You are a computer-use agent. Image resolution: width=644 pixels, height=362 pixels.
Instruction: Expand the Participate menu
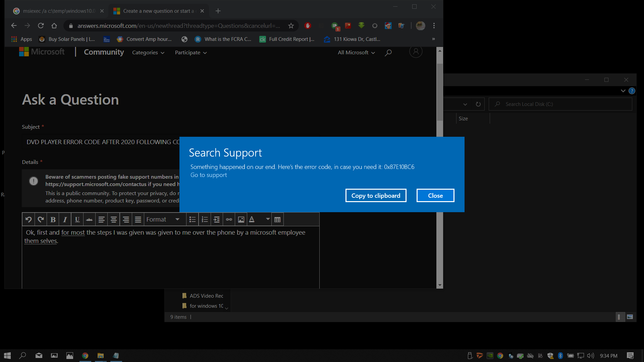point(191,53)
